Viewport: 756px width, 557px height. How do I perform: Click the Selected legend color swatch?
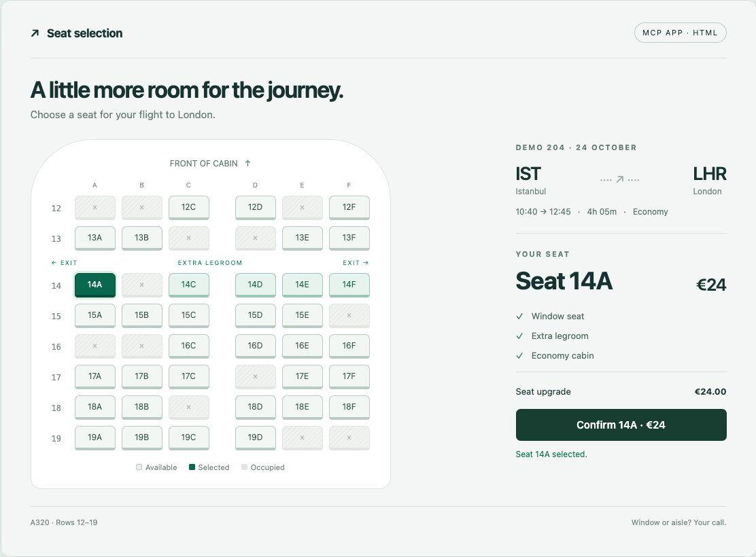[192, 467]
